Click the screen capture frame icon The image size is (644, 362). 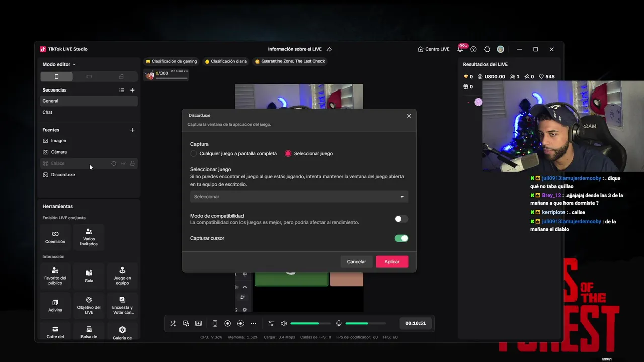coord(198,323)
